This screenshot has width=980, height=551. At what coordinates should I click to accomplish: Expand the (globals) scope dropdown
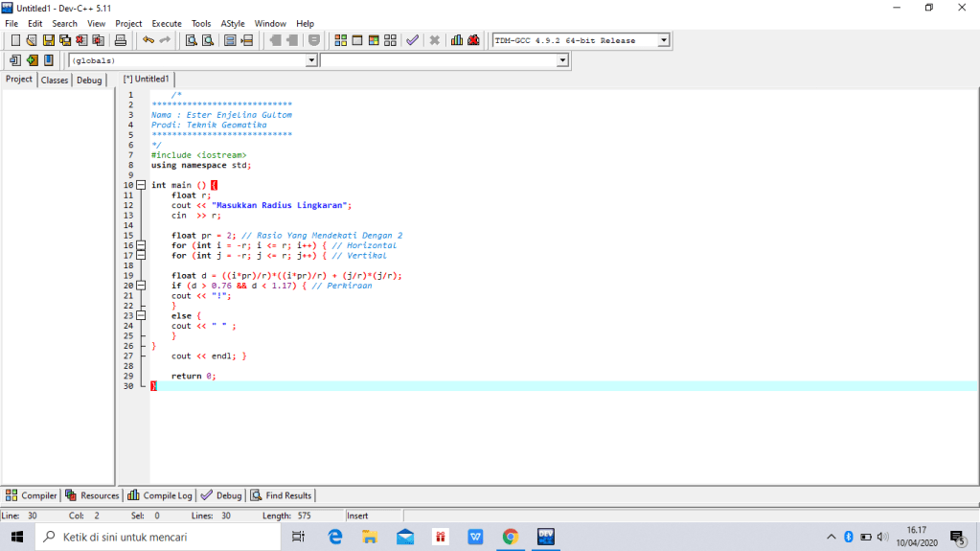(311, 60)
